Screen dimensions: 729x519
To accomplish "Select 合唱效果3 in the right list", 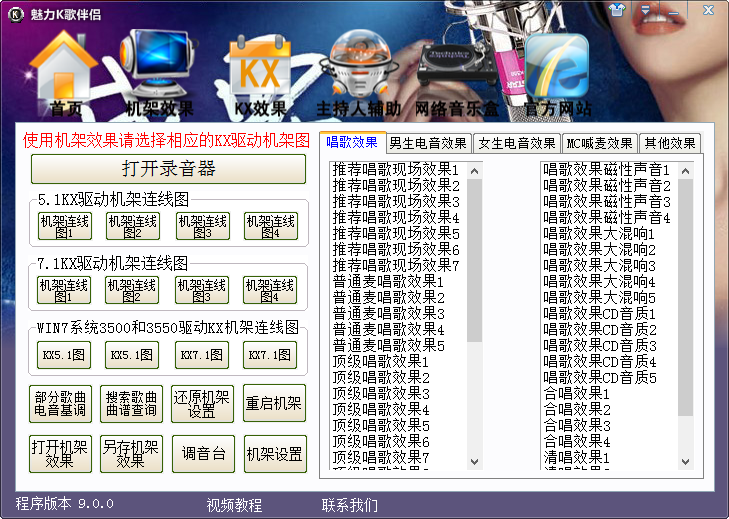I will pyautogui.click(x=577, y=425).
